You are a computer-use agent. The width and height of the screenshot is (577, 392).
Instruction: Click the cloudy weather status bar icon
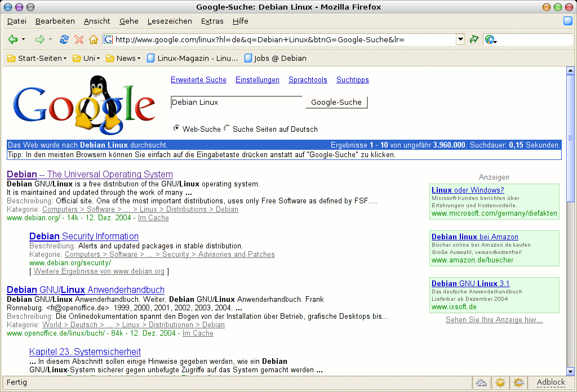click(481, 383)
